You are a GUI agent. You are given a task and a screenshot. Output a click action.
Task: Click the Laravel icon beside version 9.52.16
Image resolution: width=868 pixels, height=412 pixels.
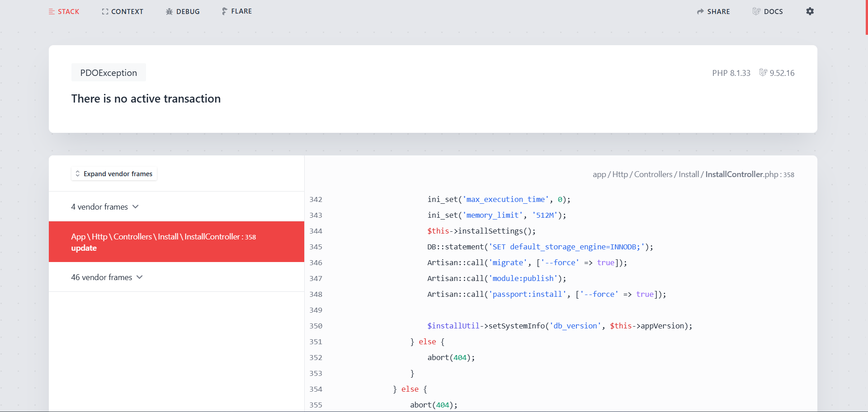tap(763, 72)
